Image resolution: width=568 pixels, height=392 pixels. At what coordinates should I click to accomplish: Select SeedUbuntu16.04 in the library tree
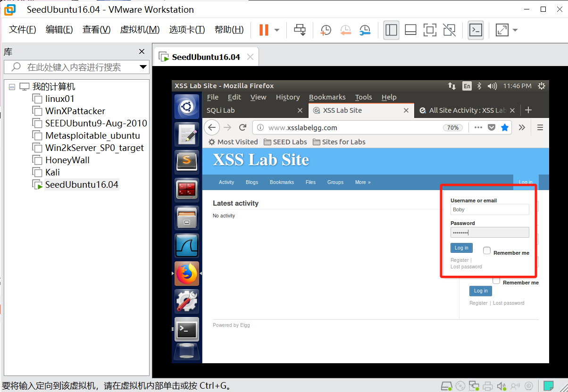pyautogui.click(x=82, y=184)
